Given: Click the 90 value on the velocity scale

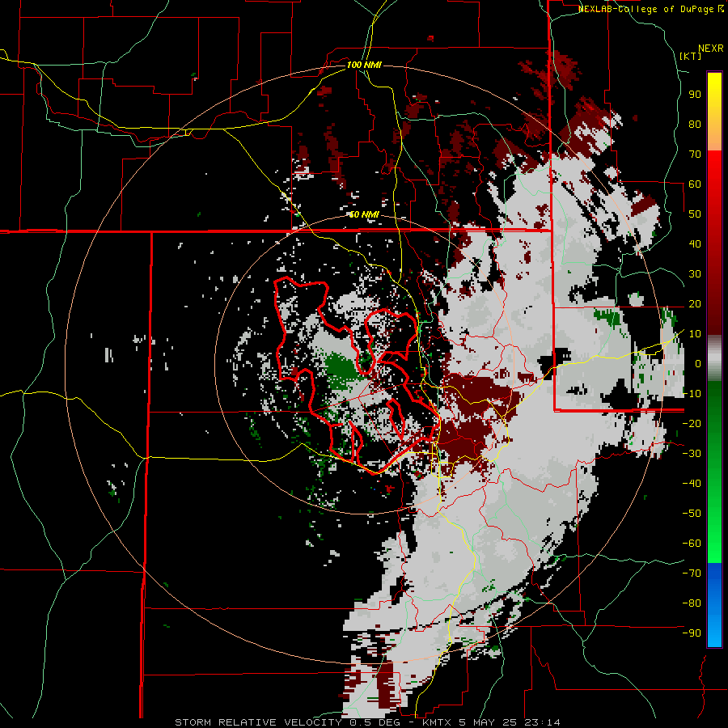Looking at the screenshot, I should point(695,95).
